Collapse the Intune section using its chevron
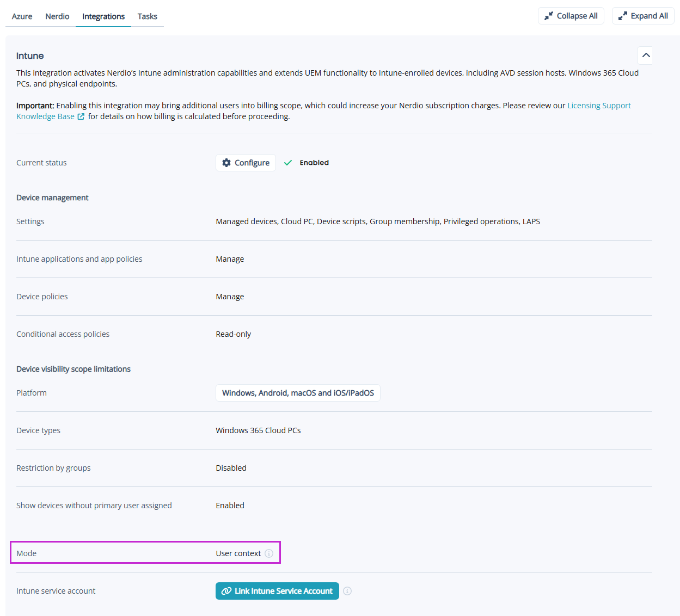The image size is (680, 616). coord(645,55)
